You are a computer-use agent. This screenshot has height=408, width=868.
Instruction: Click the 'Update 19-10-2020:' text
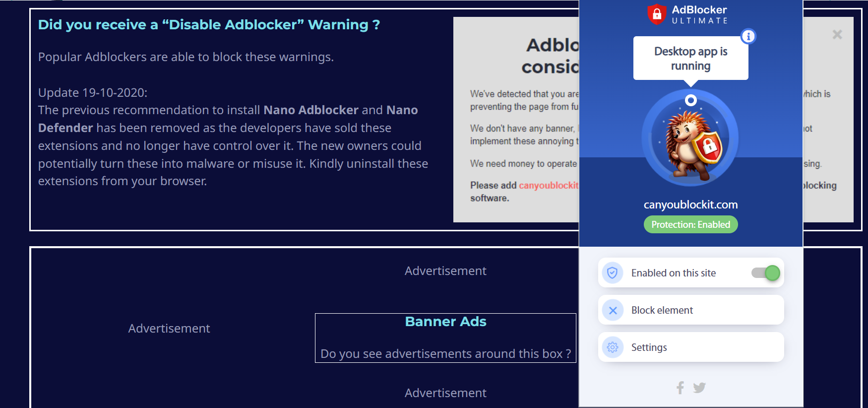(x=93, y=93)
